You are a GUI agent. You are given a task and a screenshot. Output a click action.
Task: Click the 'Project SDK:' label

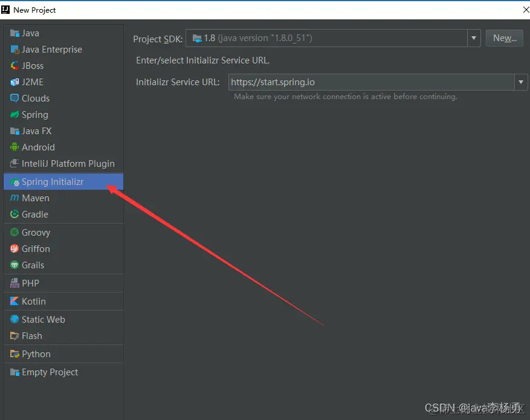(x=158, y=39)
